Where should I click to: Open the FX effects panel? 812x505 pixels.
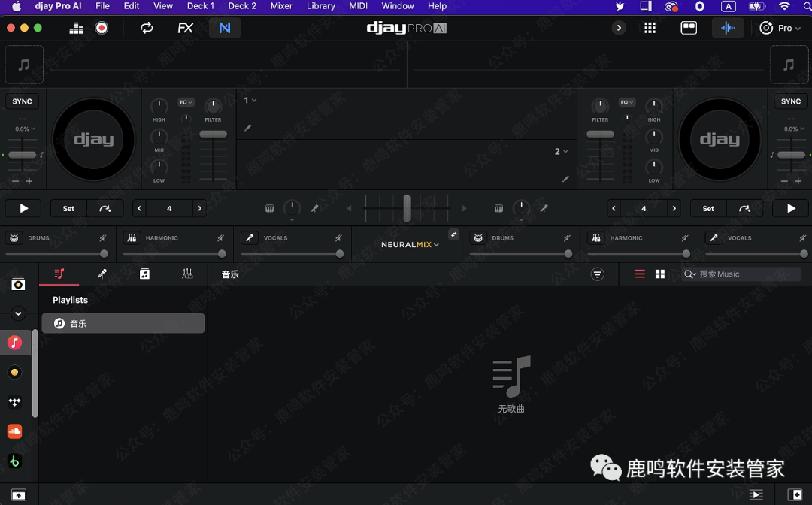(185, 28)
